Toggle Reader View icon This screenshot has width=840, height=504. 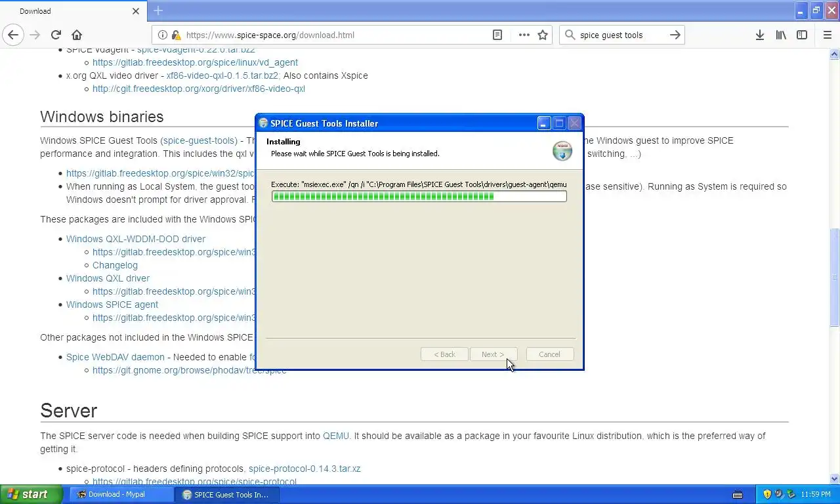pyautogui.click(x=497, y=35)
